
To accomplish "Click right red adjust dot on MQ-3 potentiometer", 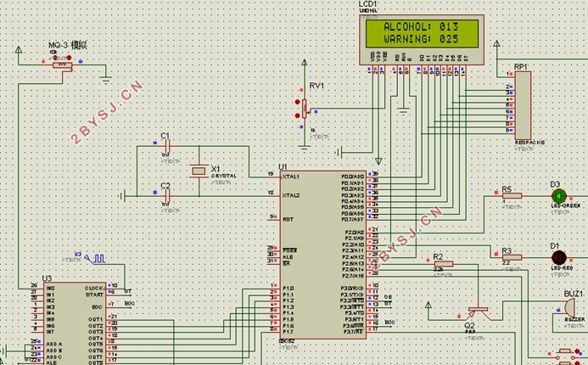I will click(69, 58).
